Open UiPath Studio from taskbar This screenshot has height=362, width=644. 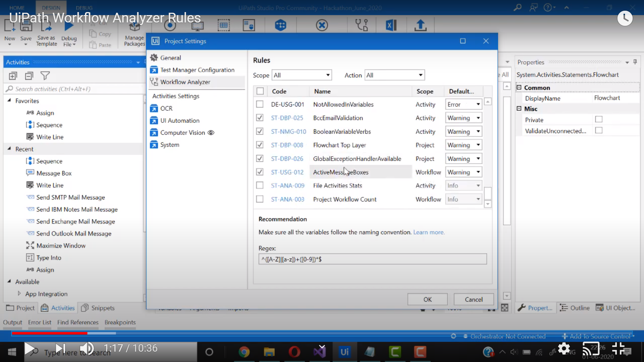(344, 352)
